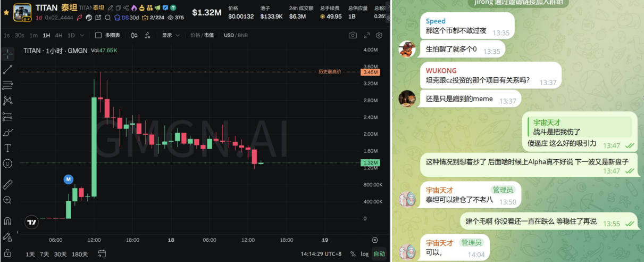
Task: Click the candlestick chart type icon
Action: tap(134, 35)
